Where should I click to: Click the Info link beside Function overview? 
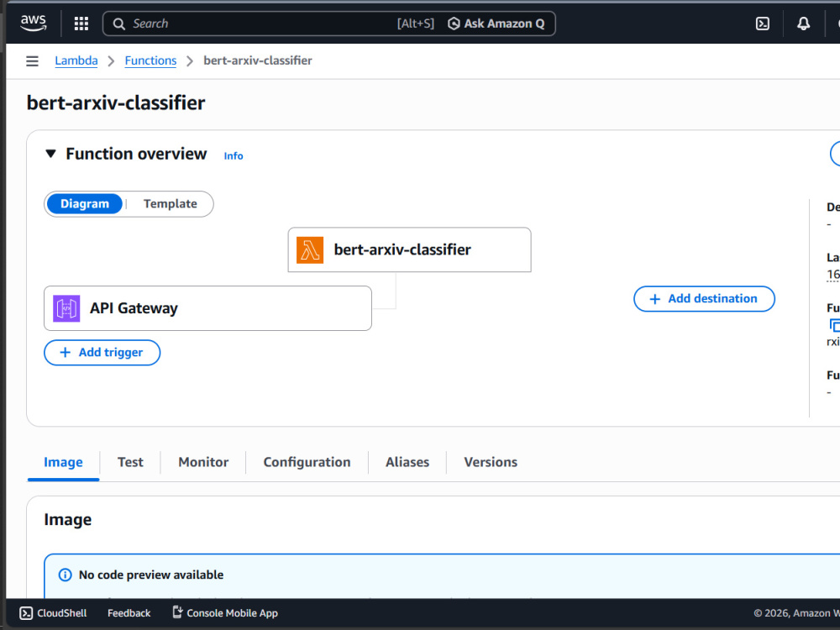click(x=234, y=156)
